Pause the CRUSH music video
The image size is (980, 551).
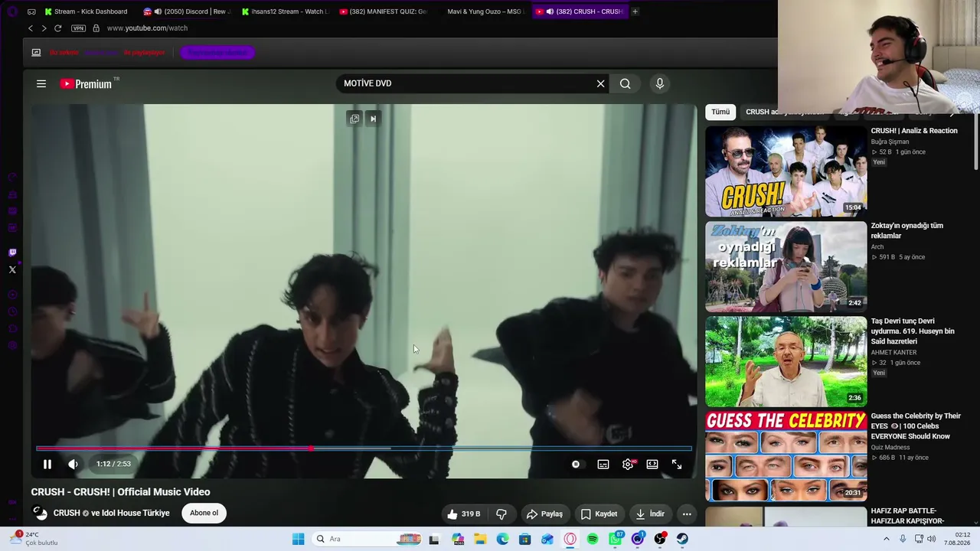pyautogui.click(x=47, y=464)
